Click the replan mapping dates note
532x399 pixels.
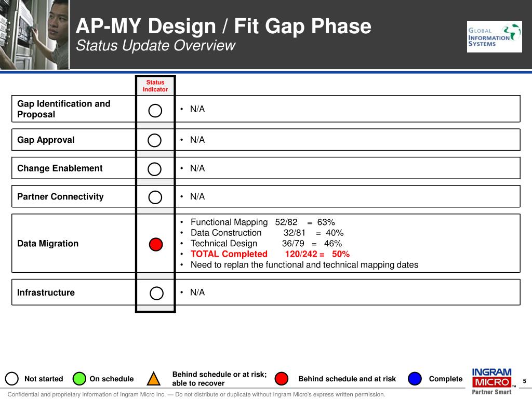[x=304, y=264]
